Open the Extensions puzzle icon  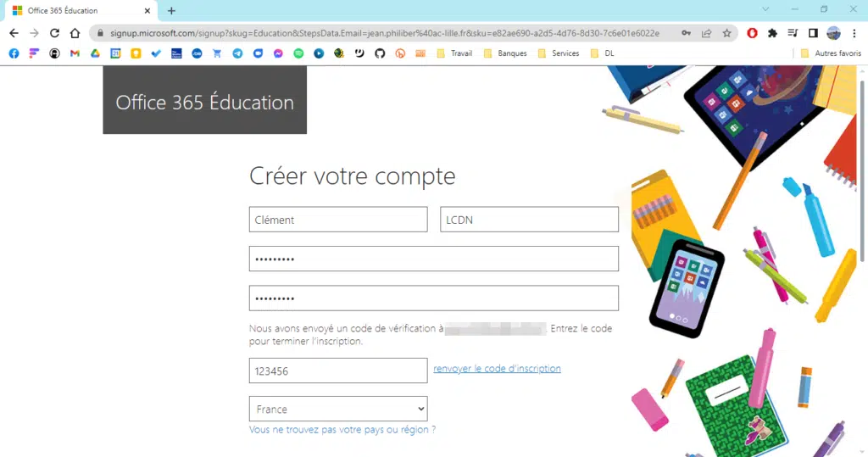[772, 33]
